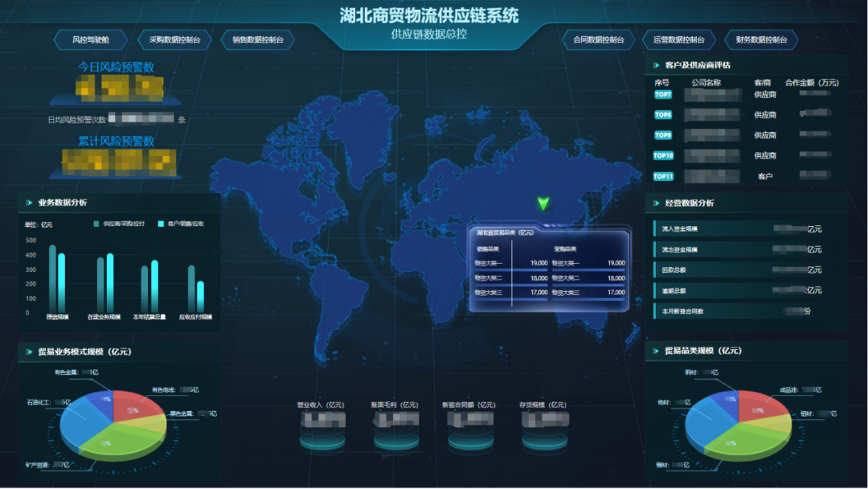Select the TOP8 rank badge
This screenshot has width=868, height=489.
tap(663, 115)
